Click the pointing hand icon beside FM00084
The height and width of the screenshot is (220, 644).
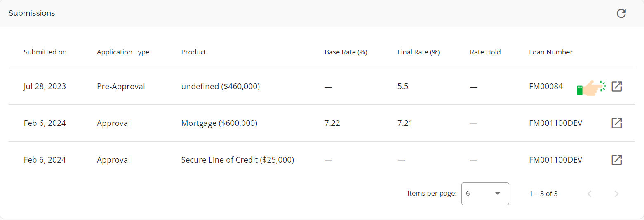coord(591,88)
